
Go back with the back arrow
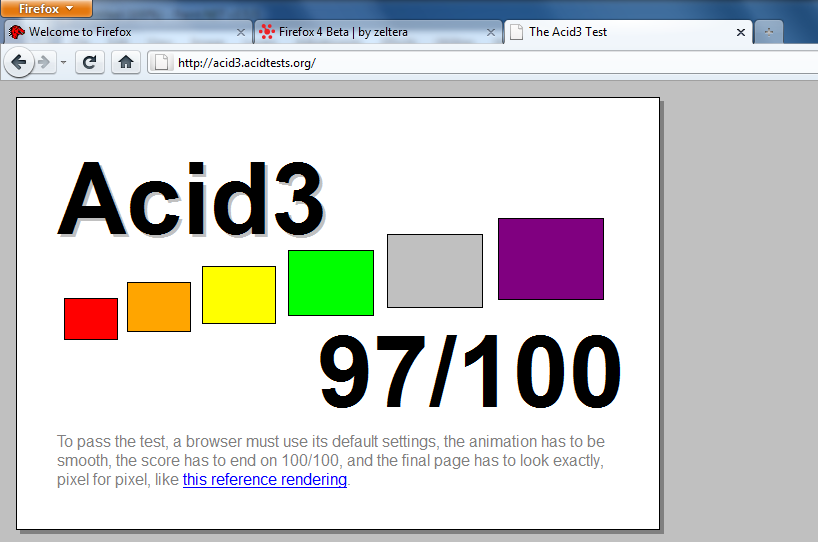pos(19,63)
